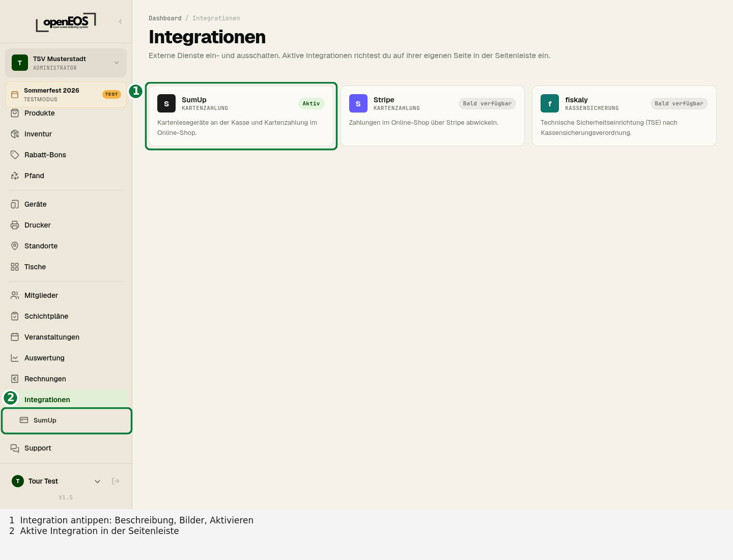Expand the Tour Test user menu

[x=56, y=481]
